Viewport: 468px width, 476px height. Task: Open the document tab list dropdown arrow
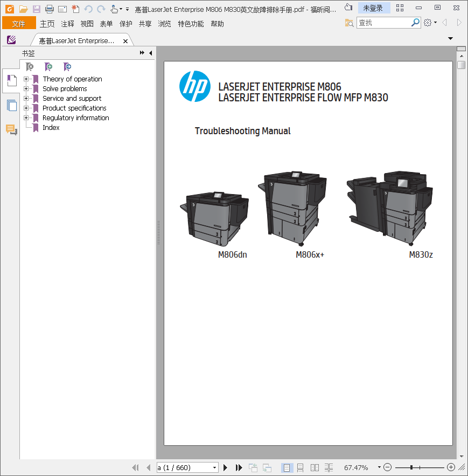(x=450, y=39)
